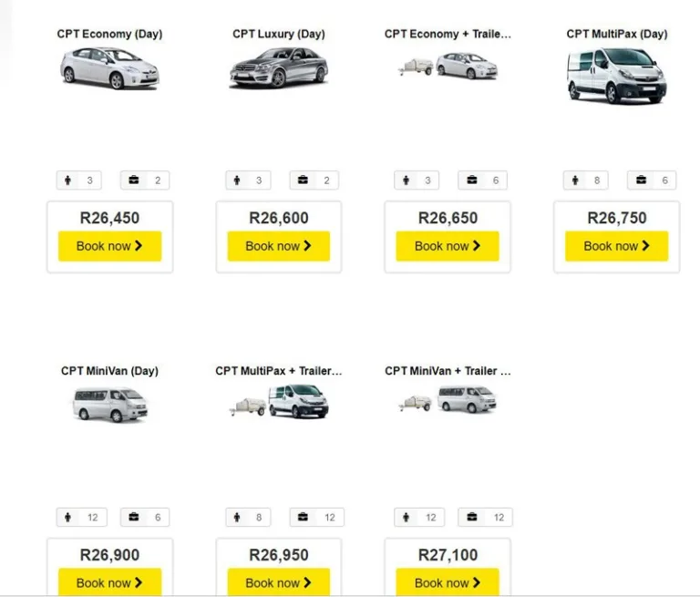This screenshot has height=597, width=700.
Task: Click passenger icon under CPT MultiPax + Trailer
Action: [237, 518]
